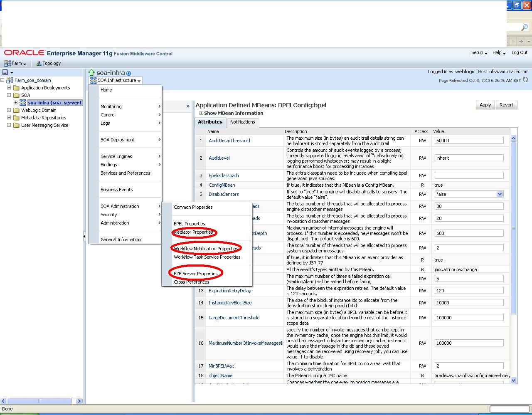Open the AuditLevel attribute link
This screenshot has height=415, width=532.
219,158
